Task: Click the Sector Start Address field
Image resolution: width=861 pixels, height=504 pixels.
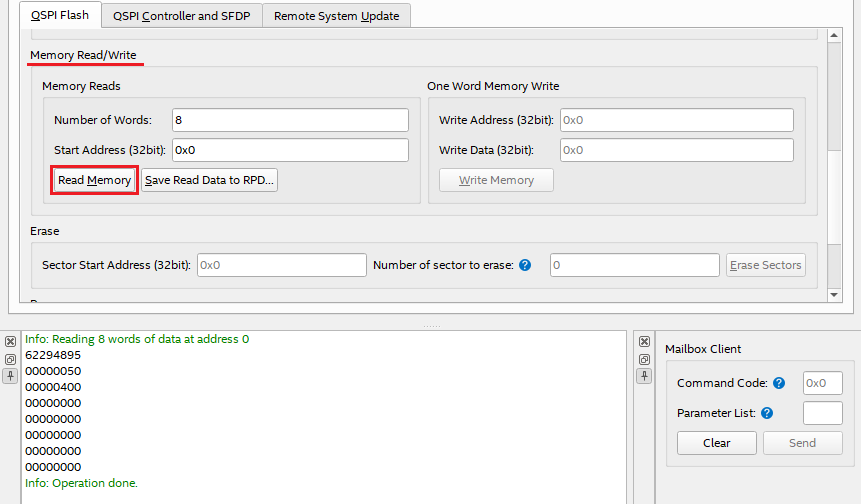Action: point(281,265)
